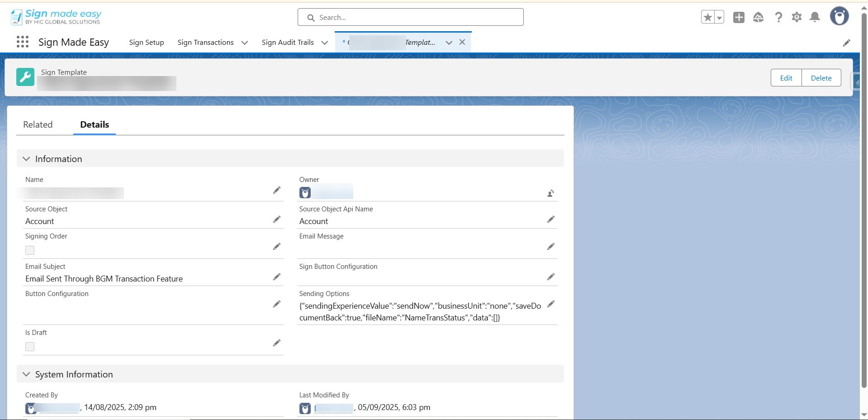
Task: Open the user profile avatar
Action: click(x=840, y=16)
